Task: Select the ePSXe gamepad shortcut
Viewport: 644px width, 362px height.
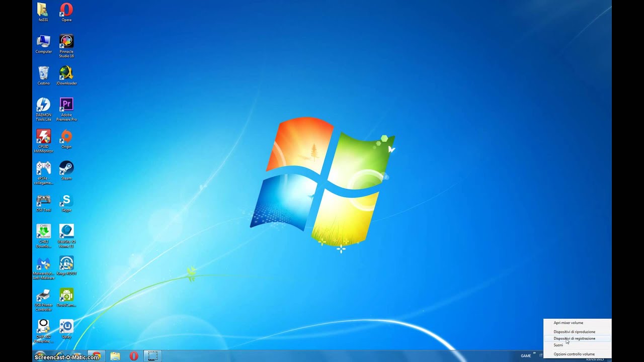Action: pos(43,173)
